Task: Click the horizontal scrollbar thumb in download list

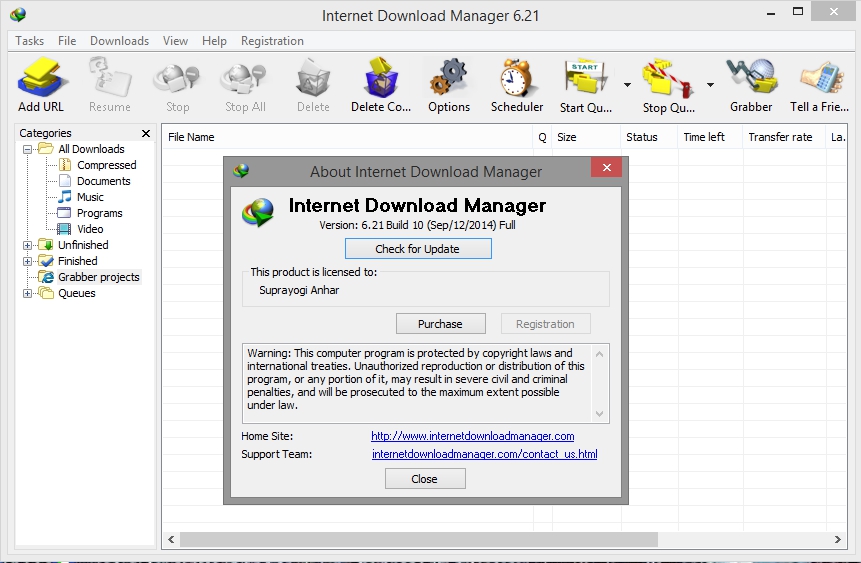Action: pyautogui.click(x=418, y=539)
